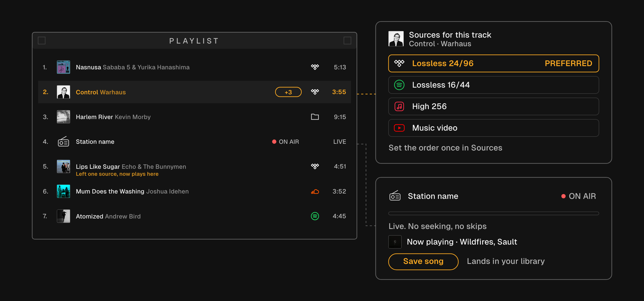Click the Spotify icon on the Atomized row
644x301 pixels.
tap(315, 216)
